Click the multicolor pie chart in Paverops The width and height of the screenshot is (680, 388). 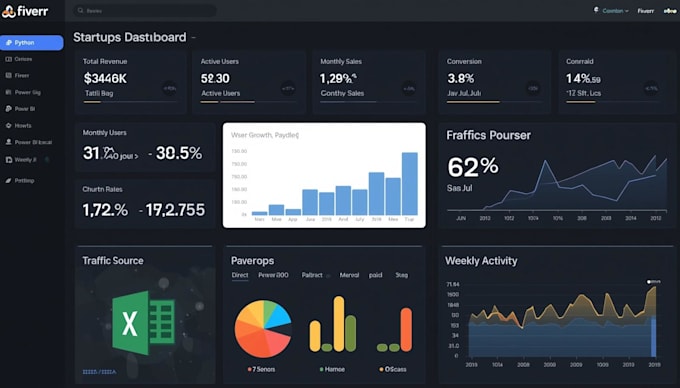(x=263, y=329)
